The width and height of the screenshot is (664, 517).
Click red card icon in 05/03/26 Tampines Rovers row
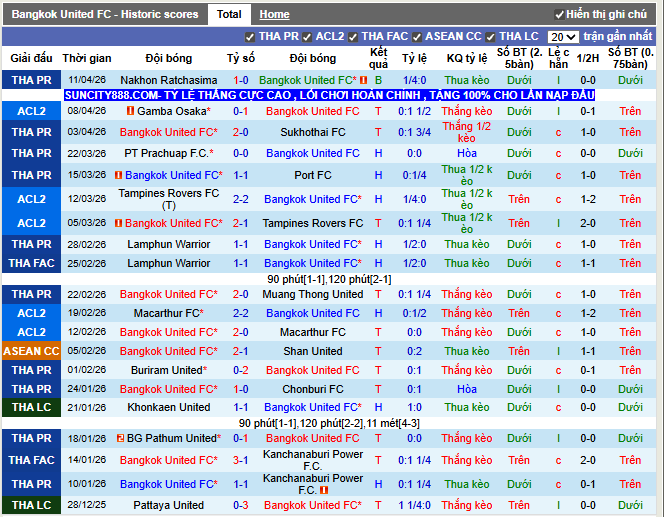point(119,223)
